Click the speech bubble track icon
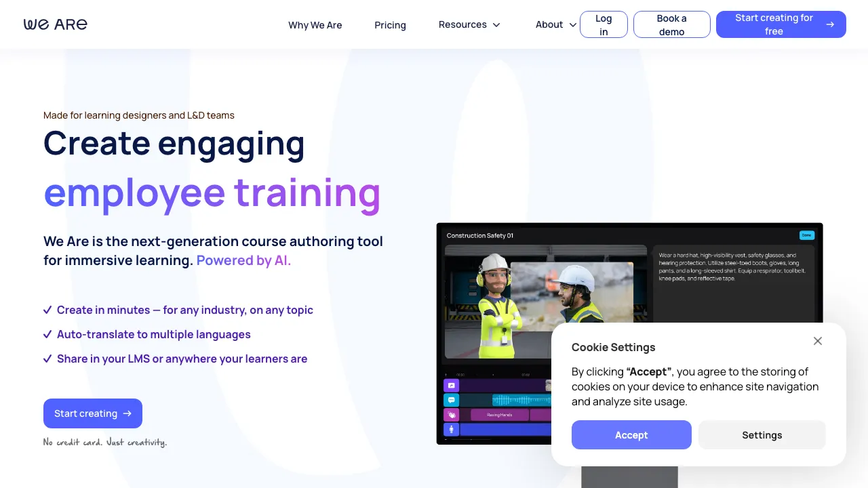 [451, 400]
